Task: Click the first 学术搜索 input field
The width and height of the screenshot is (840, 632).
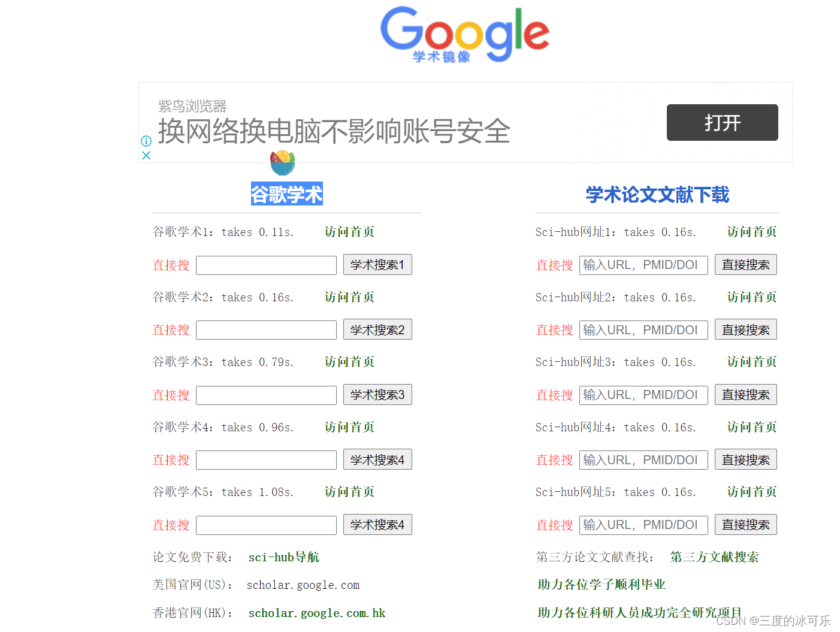Action: tap(265, 264)
